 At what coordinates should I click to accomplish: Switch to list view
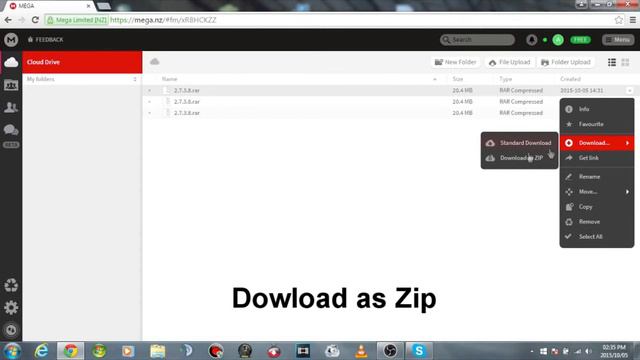(611, 62)
